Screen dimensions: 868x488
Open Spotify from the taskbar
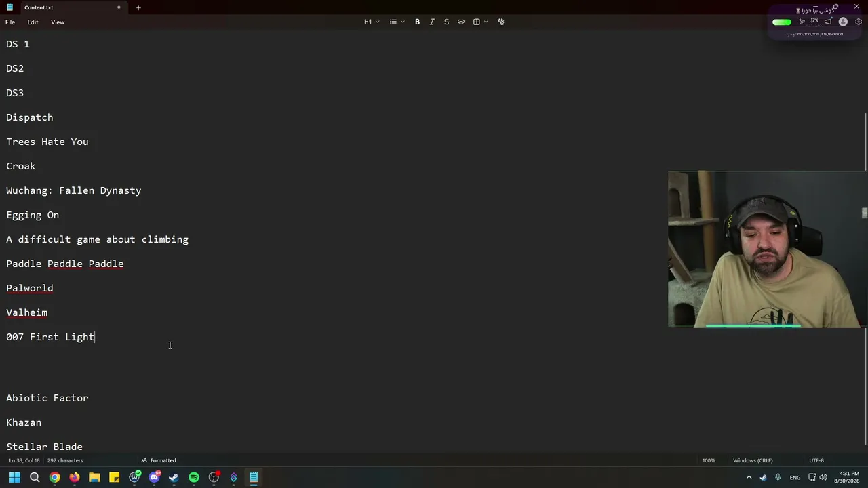[x=194, y=477]
